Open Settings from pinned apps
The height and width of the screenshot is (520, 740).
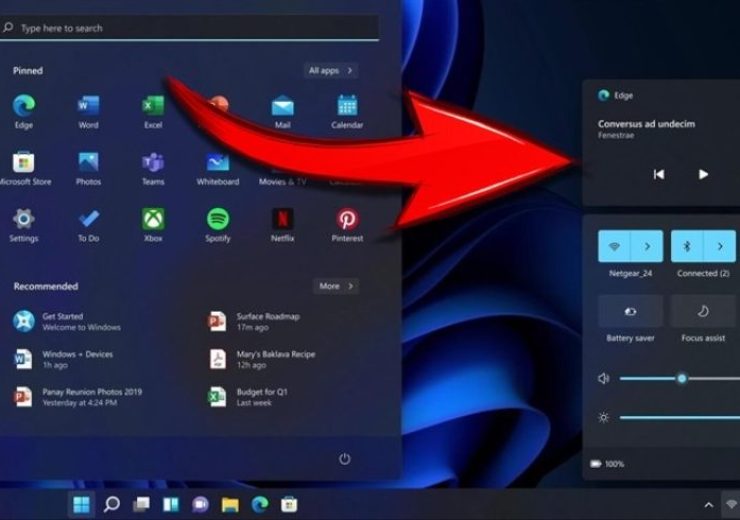[24, 225]
